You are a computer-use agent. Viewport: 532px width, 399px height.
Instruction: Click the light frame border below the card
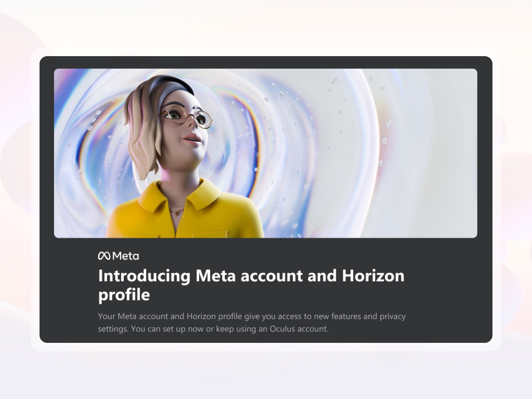(x=266, y=347)
